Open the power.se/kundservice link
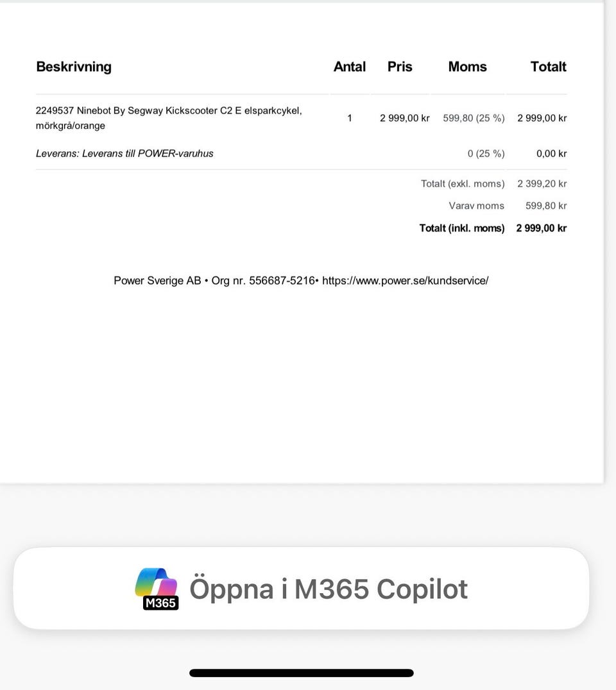The height and width of the screenshot is (690, 616). [x=405, y=281]
